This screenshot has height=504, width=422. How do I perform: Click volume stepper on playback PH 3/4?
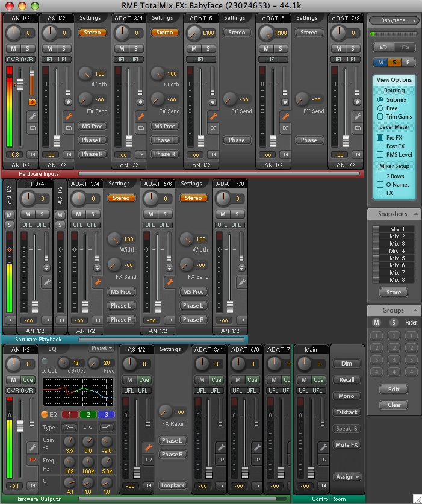click(x=46, y=268)
